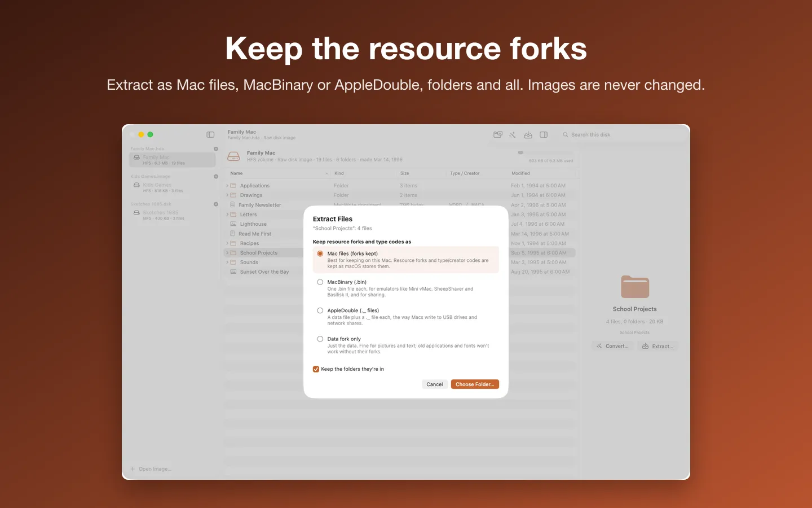Viewport: 812px width, 508px height.
Task: Click the Convert… button in the inspector
Action: point(612,346)
